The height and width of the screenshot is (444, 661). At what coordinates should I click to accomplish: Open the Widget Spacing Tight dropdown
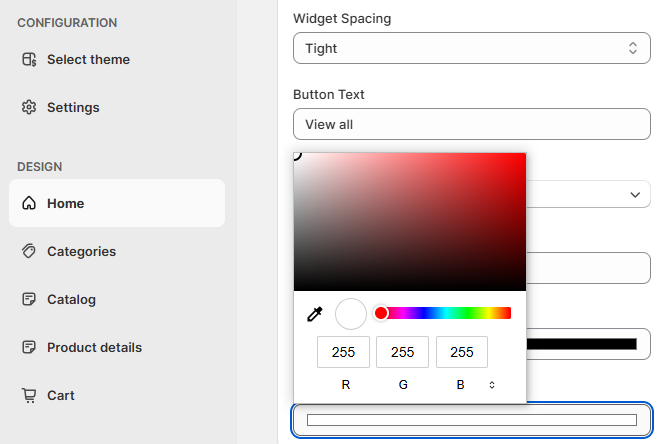click(x=472, y=48)
